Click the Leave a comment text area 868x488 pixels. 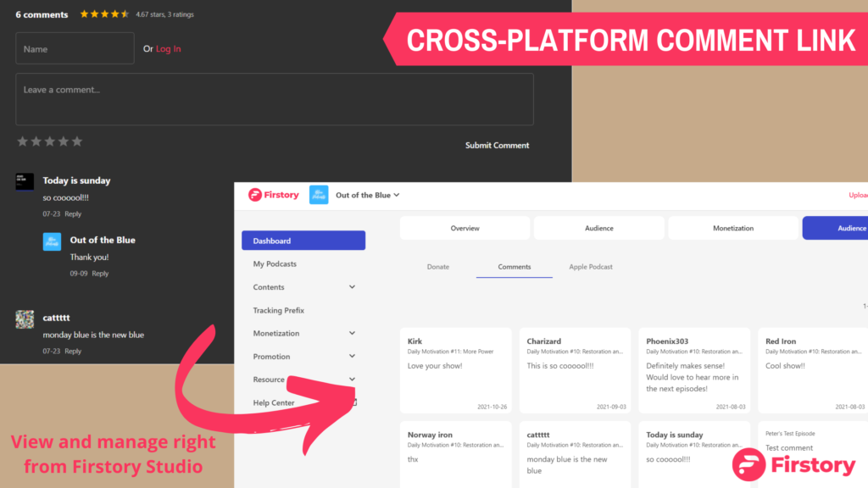coord(275,99)
